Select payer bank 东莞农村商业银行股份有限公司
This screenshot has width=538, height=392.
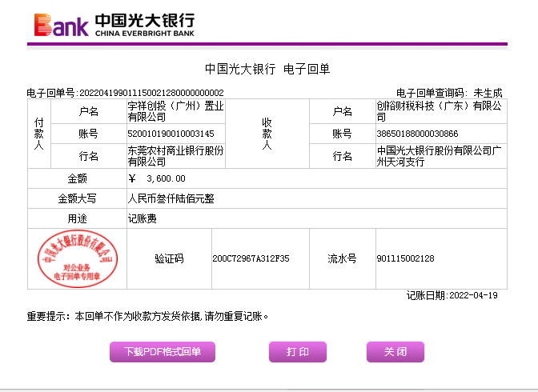175,156
